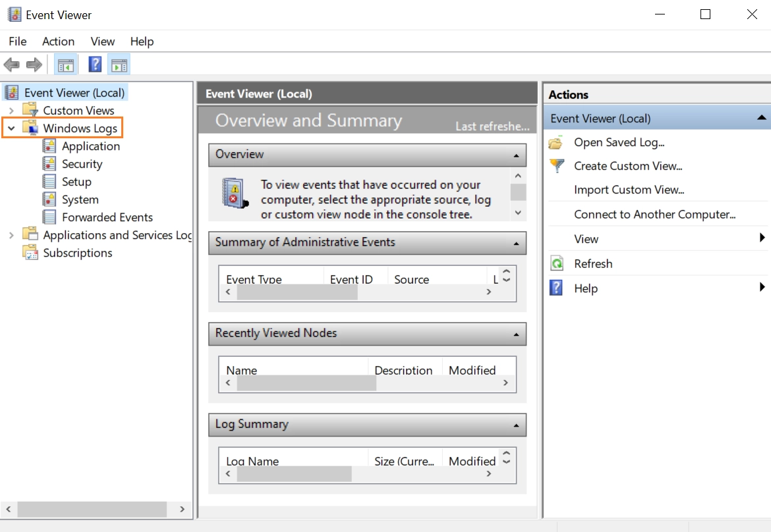Click the Overview text scroll up arrow
Image resolution: width=771 pixels, height=532 pixels.
pyautogui.click(x=518, y=176)
